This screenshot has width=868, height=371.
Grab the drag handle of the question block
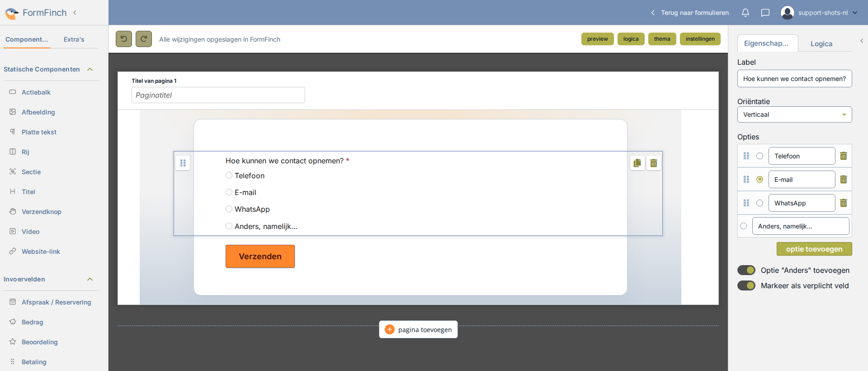(183, 163)
